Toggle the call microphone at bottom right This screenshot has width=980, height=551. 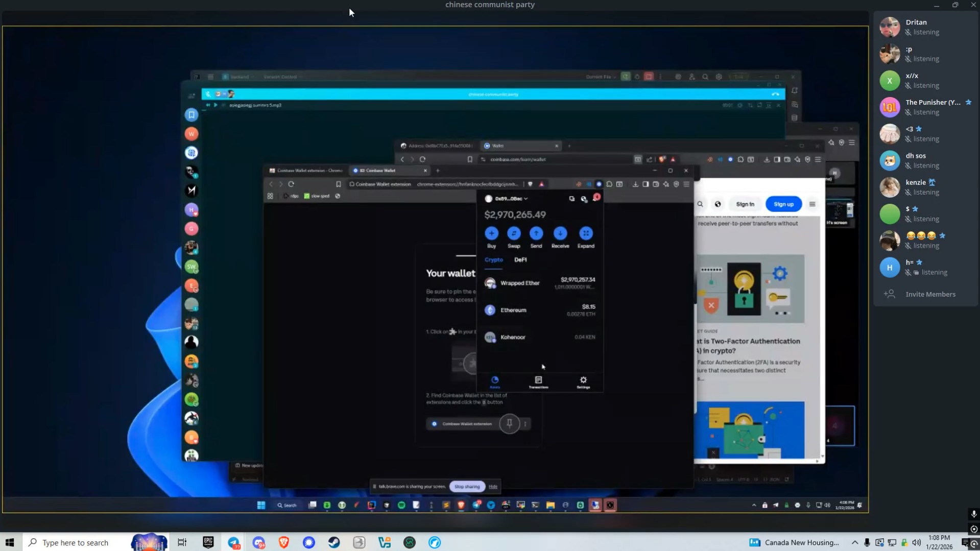pyautogui.click(x=973, y=514)
